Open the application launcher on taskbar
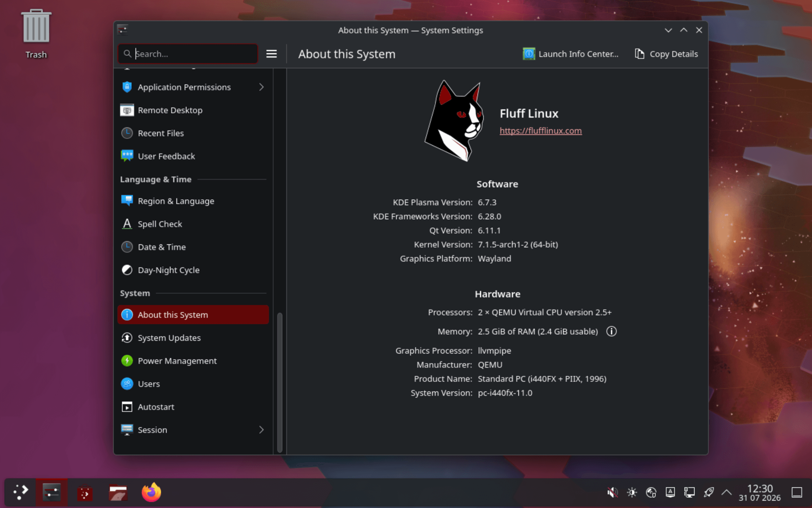This screenshot has height=508, width=812. [20, 492]
